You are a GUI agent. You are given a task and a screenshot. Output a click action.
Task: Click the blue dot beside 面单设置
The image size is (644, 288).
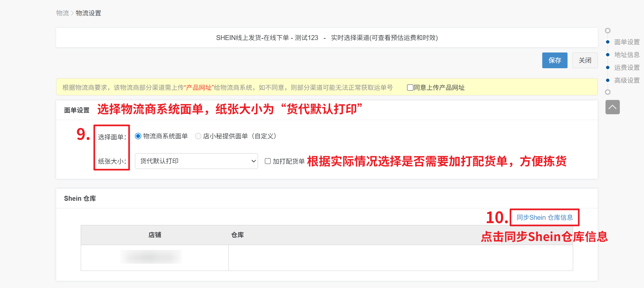pos(608,42)
